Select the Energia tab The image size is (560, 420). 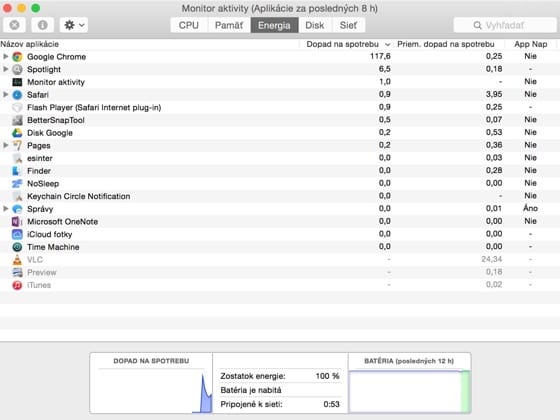point(274,25)
